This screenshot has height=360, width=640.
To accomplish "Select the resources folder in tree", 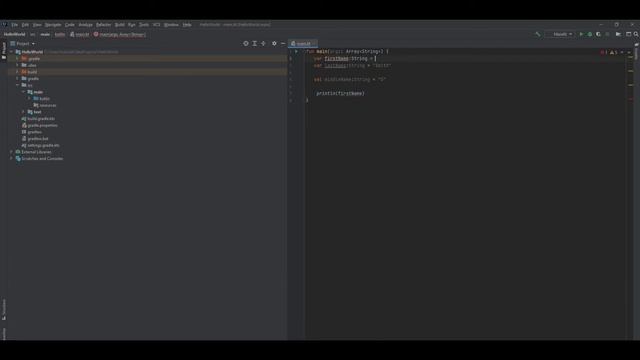I will (x=45, y=105).
